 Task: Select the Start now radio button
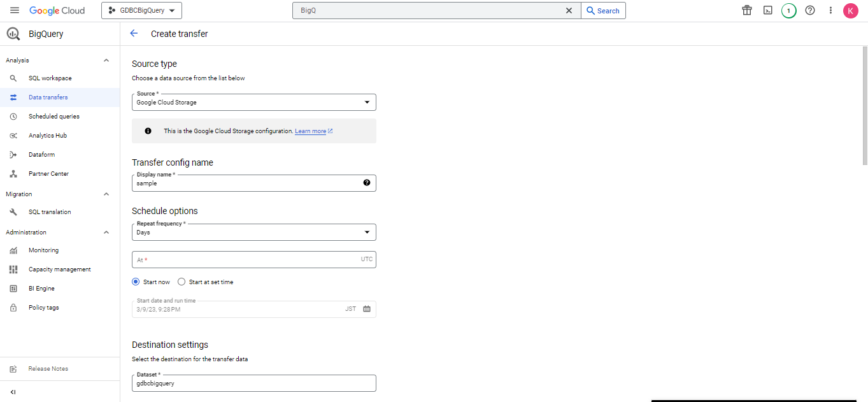click(x=136, y=282)
